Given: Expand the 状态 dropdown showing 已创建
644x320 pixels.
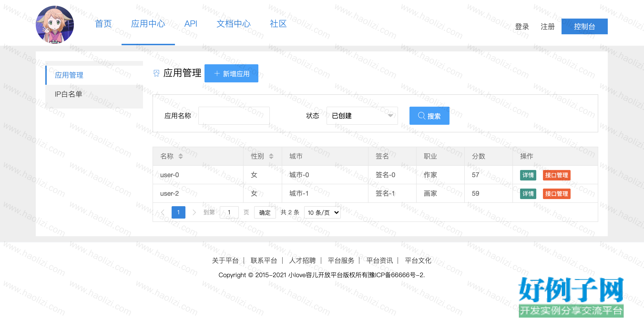Looking at the screenshot, I should (x=362, y=116).
